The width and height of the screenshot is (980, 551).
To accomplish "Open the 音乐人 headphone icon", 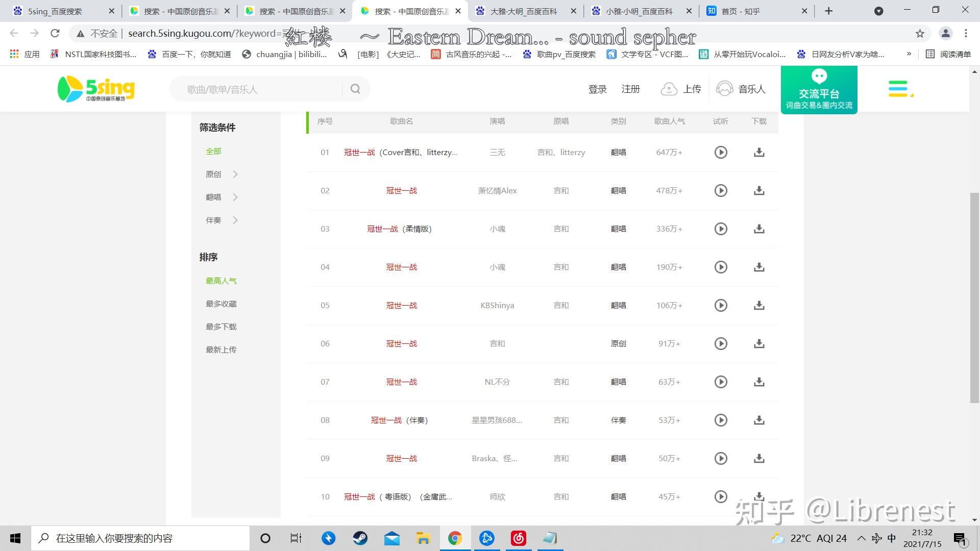I will [724, 89].
